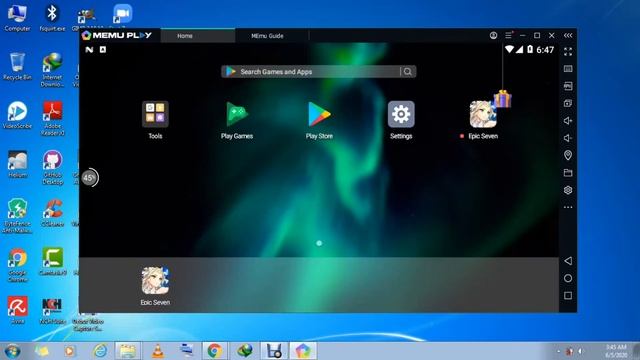
Task: Select the GitHub Desktop shortcut
Action: [52, 167]
